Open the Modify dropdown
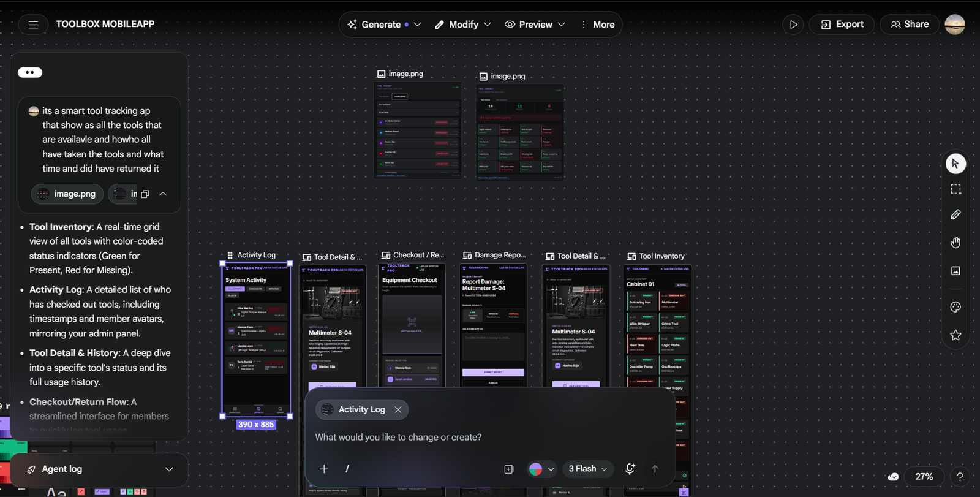Image resolution: width=980 pixels, height=497 pixels. click(462, 25)
